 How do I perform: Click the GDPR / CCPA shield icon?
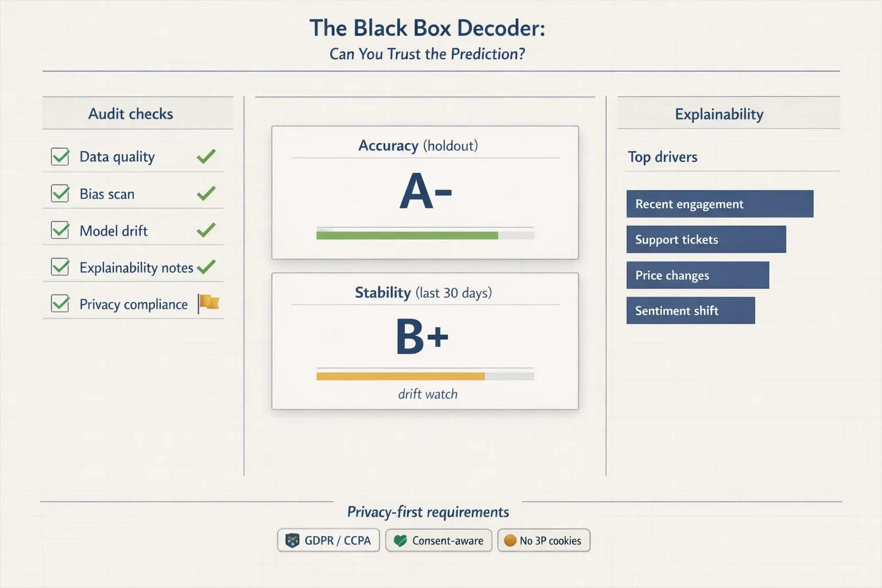tap(293, 540)
